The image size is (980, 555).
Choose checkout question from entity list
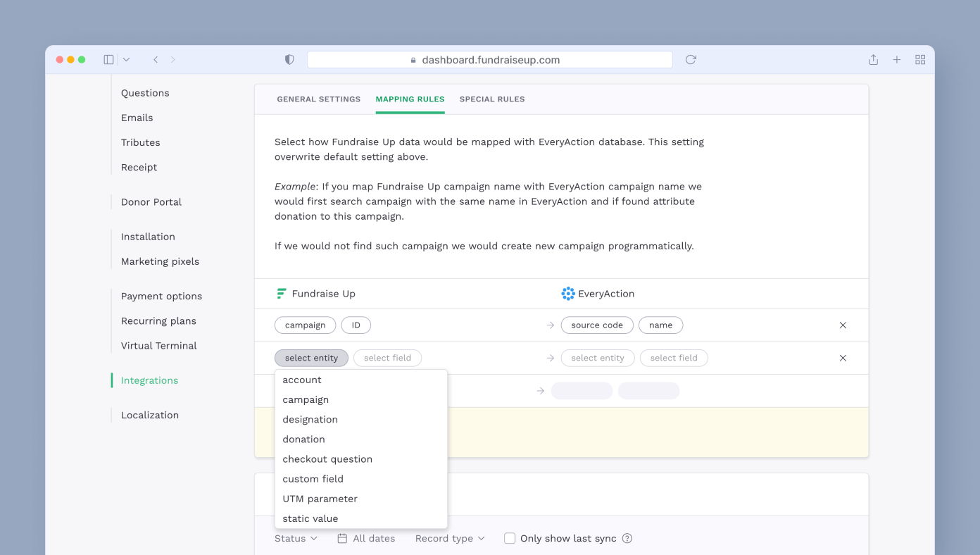click(361, 459)
